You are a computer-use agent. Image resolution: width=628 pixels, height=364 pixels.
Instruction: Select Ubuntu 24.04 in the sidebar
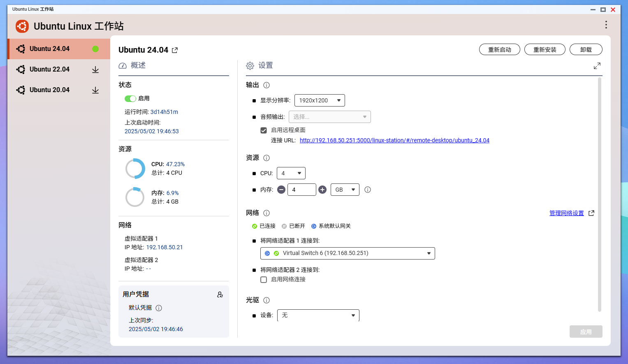50,49
